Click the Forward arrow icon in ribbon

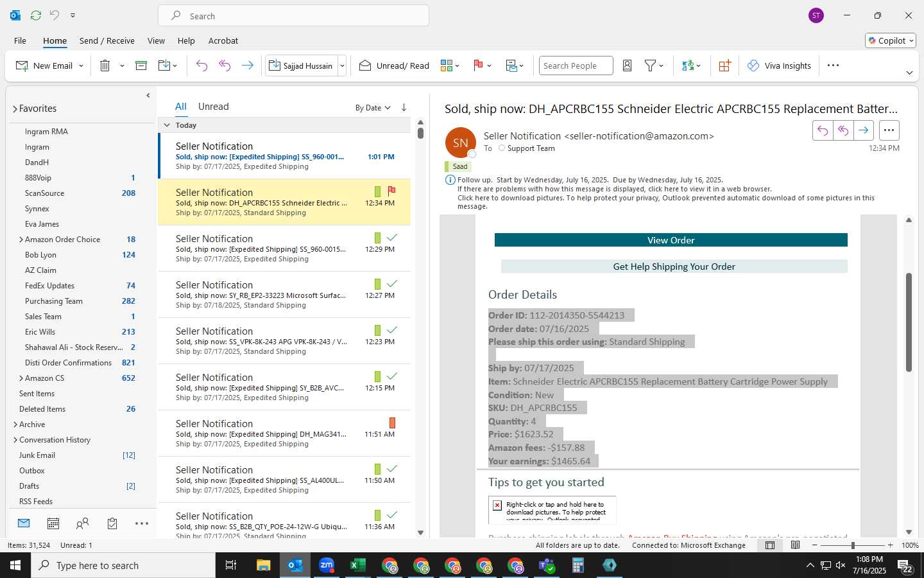tap(247, 66)
